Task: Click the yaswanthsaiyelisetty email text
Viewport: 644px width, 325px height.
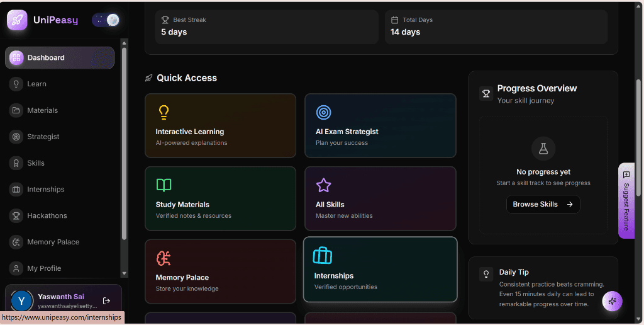Action: pyautogui.click(x=67, y=306)
